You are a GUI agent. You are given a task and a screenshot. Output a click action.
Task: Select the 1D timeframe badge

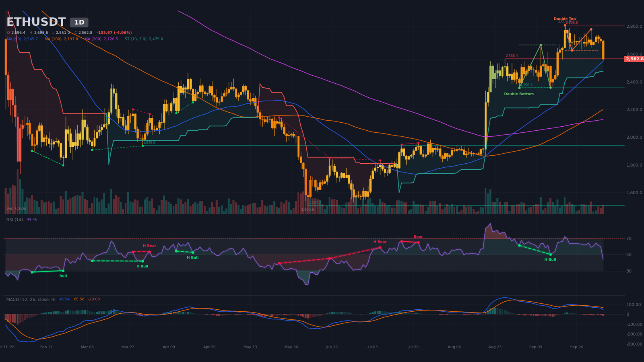pyautogui.click(x=79, y=23)
